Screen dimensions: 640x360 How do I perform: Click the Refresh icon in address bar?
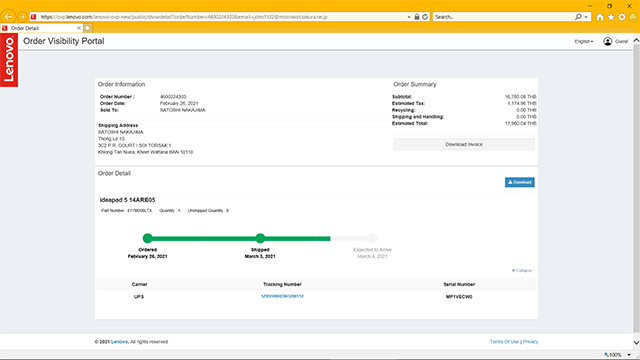click(x=425, y=17)
